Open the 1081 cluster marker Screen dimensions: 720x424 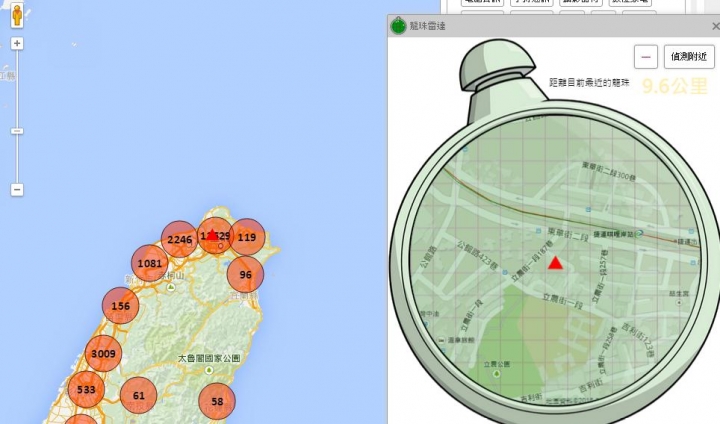150,263
